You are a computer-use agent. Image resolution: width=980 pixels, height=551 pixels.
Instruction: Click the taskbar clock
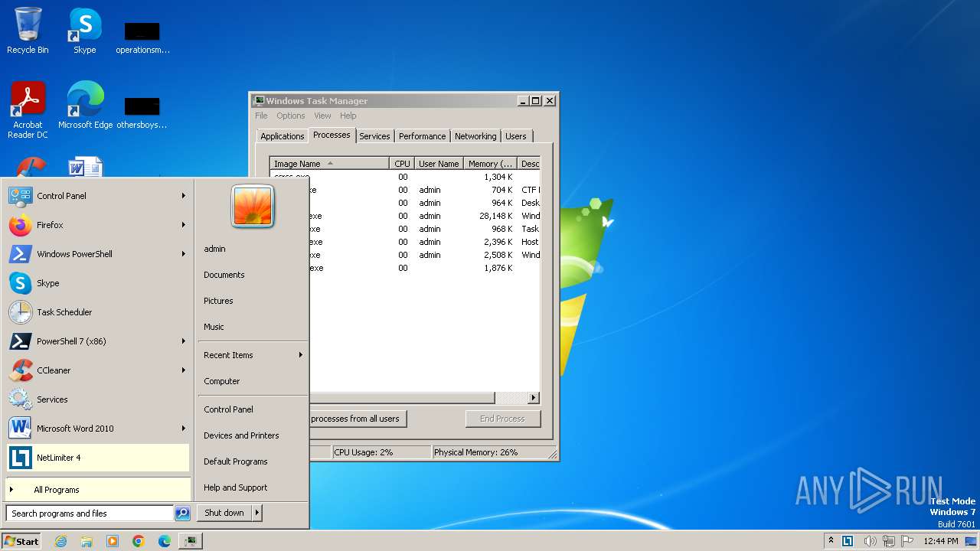[x=940, y=541]
